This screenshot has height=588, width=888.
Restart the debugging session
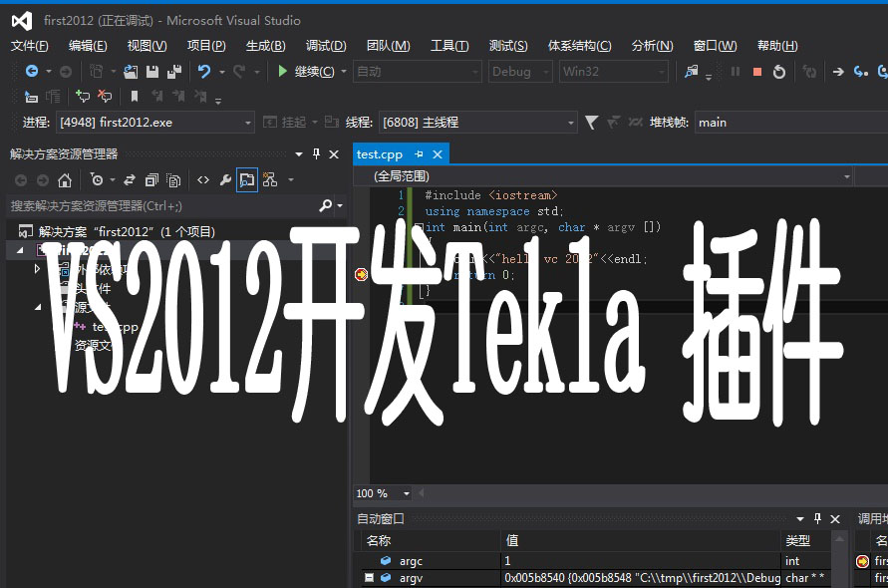779,72
